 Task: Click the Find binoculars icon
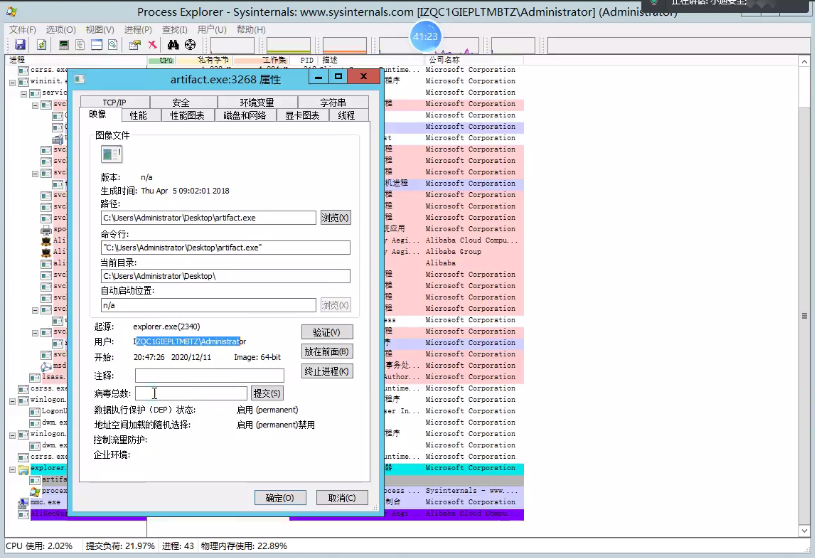pyautogui.click(x=172, y=45)
